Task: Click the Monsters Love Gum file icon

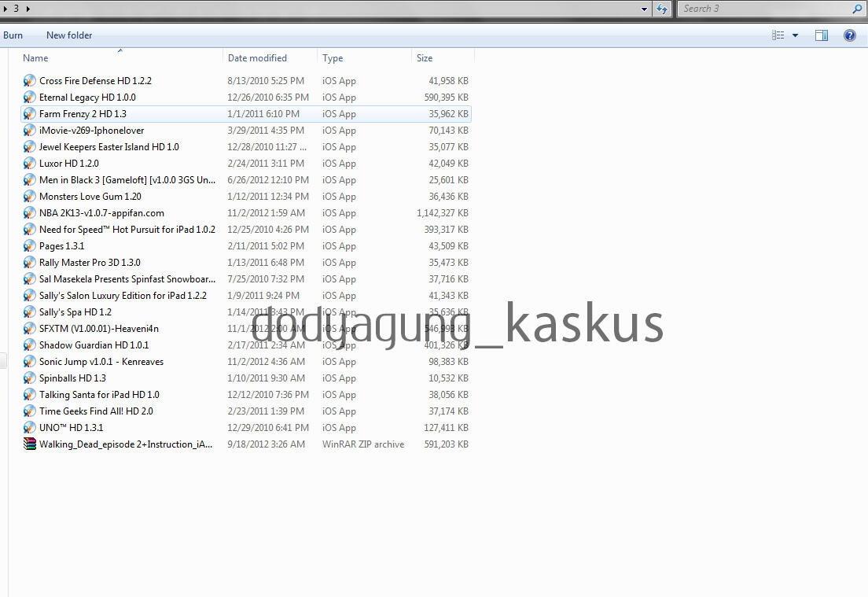Action: tap(29, 197)
